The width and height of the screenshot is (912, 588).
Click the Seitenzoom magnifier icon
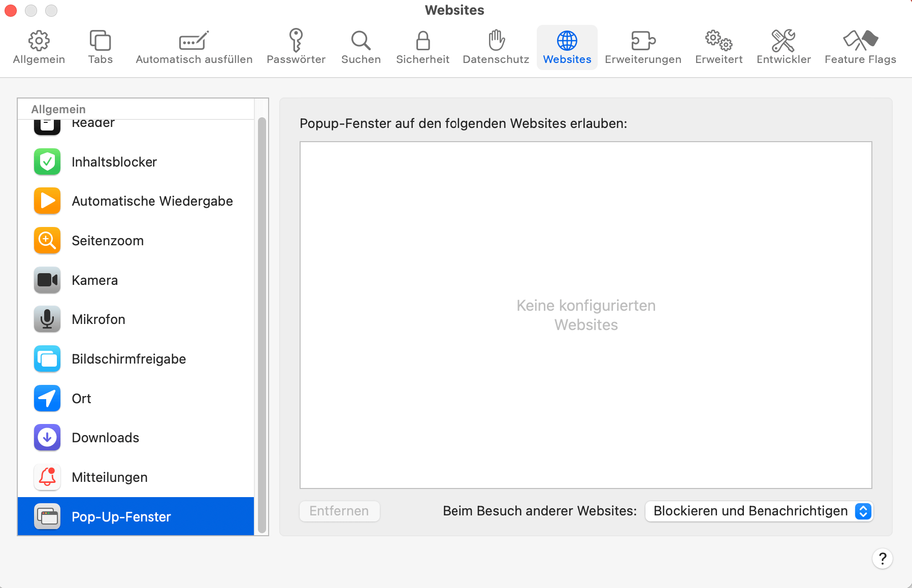[47, 240]
